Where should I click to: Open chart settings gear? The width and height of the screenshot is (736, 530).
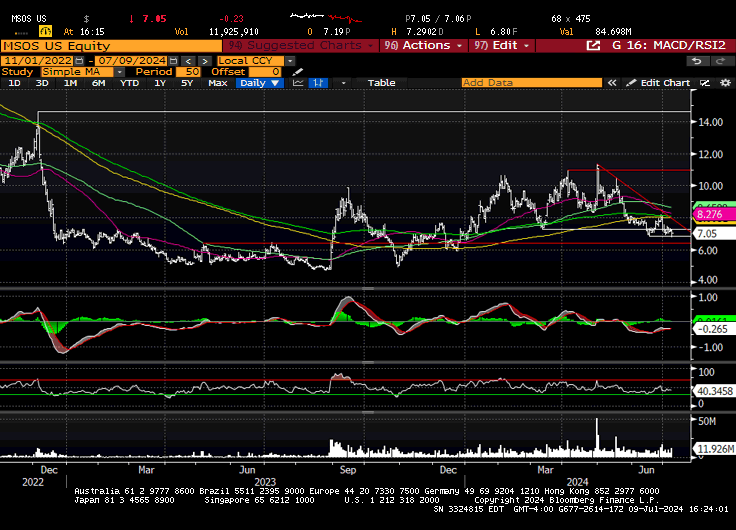click(x=725, y=83)
